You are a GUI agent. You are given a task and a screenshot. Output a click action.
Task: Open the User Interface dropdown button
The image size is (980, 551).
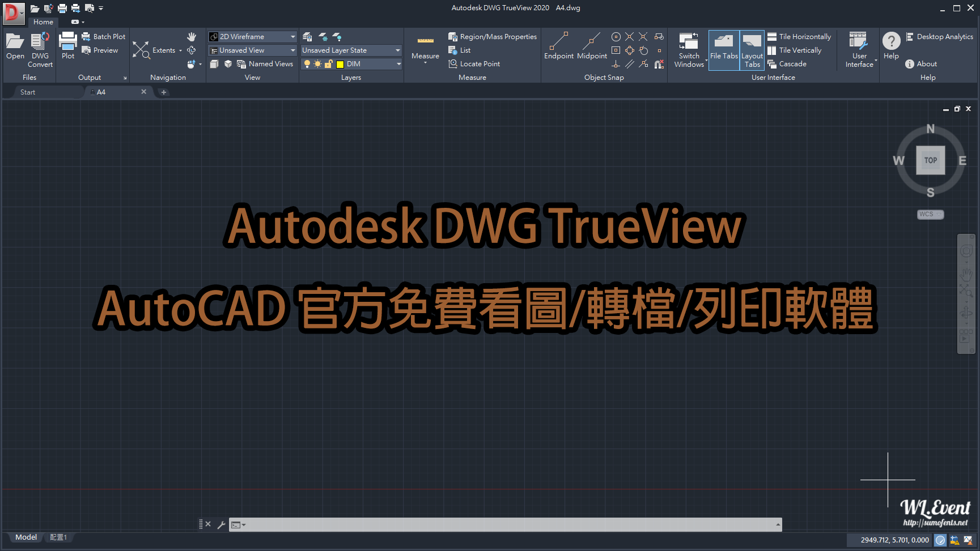click(860, 50)
